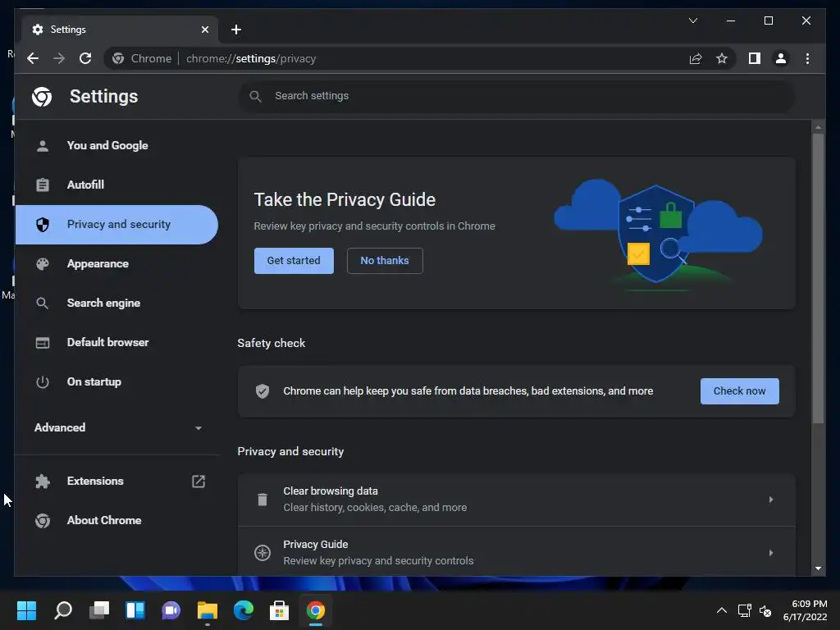Select Privacy and security in sidebar
Viewport: 840px width, 630px height.
tap(116, 225)
